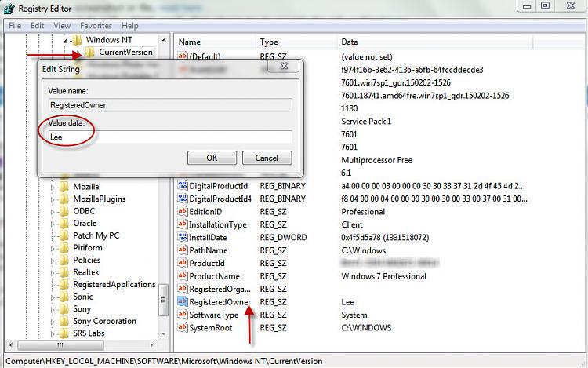Expand the Oracle registry key

[x=53, y=224]
